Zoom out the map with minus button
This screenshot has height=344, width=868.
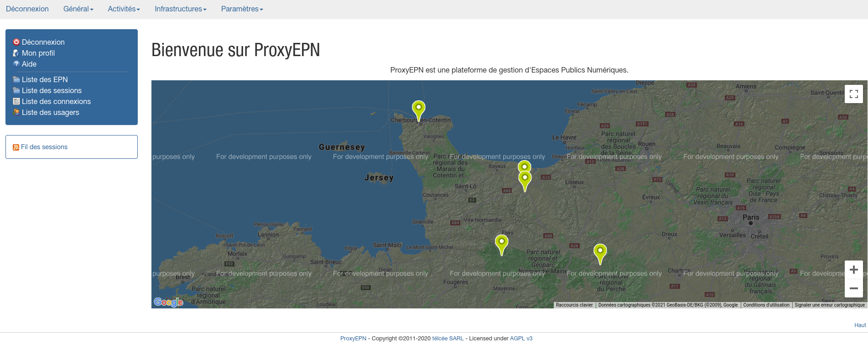coord(853,288)
